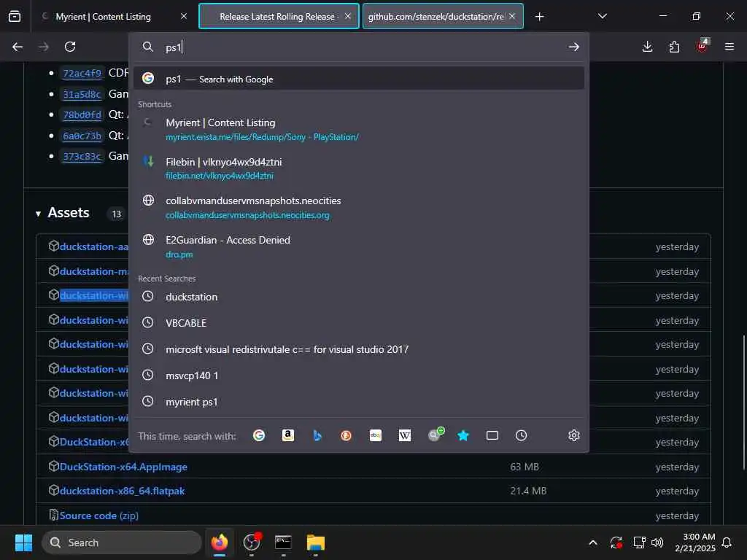This screenshot has width=747, height=560.
Task: Open Firefox View workspace icon
Action: pyautogui.click(x=15, y=16)
